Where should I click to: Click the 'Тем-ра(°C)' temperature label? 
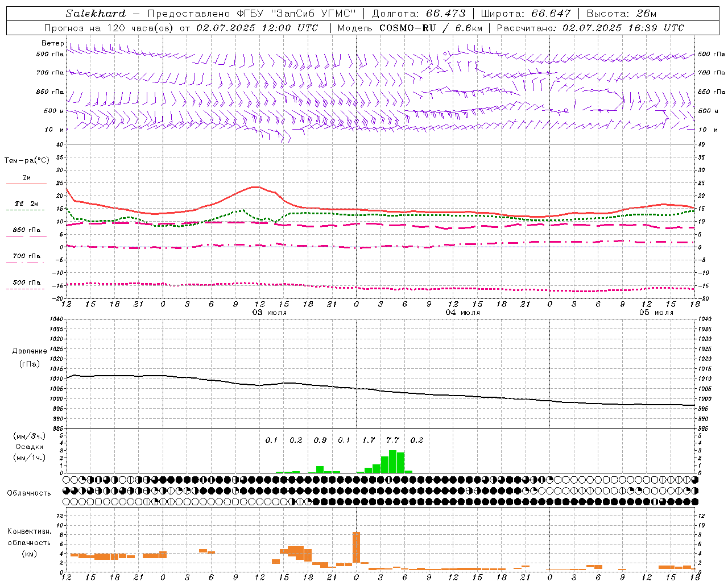(x=27, y=161)
